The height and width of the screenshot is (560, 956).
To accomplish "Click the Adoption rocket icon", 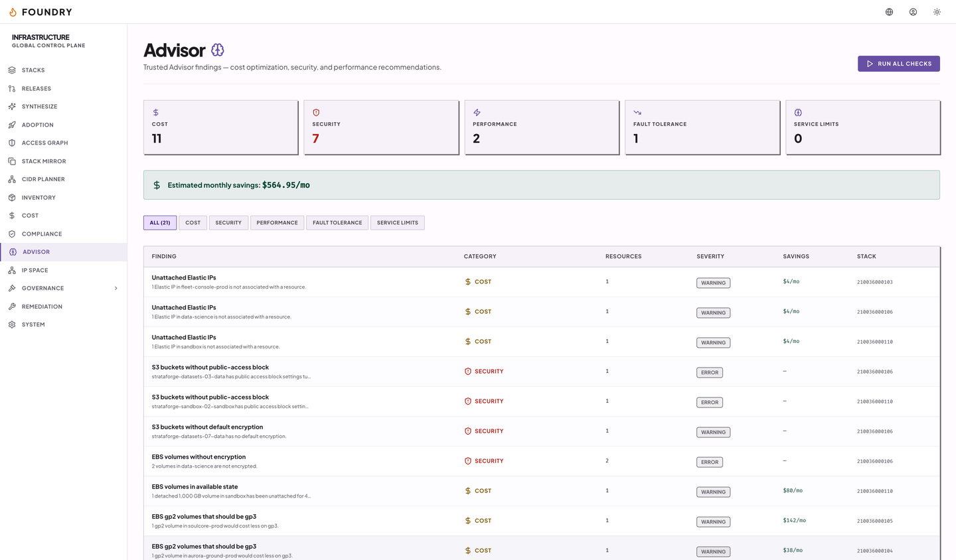I will (x=12, y=125).
